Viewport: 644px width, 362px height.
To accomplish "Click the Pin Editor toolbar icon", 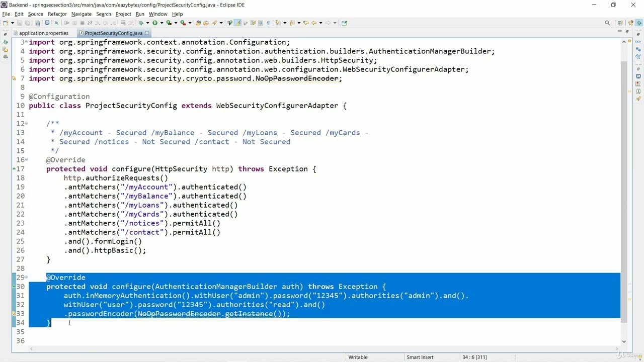I will [344, 23].
